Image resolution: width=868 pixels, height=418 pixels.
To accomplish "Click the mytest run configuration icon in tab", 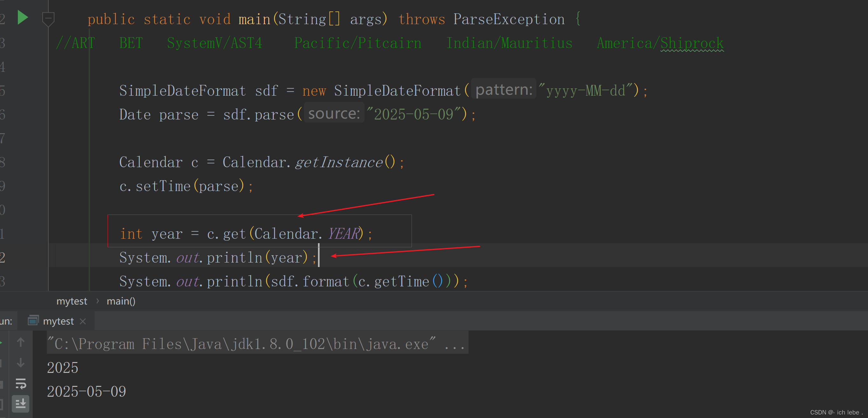I will (x=33, y=320).
